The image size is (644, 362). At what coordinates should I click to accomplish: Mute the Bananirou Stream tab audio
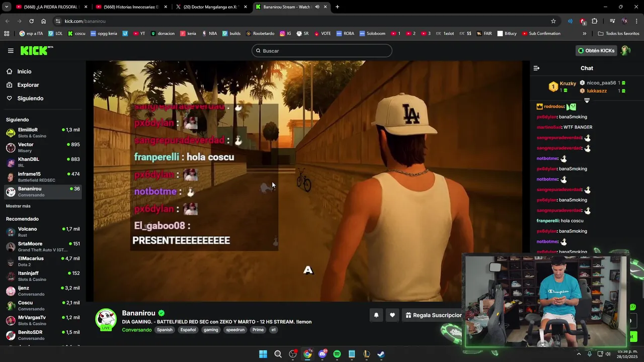pyautogui.click(x=317, y=7)
